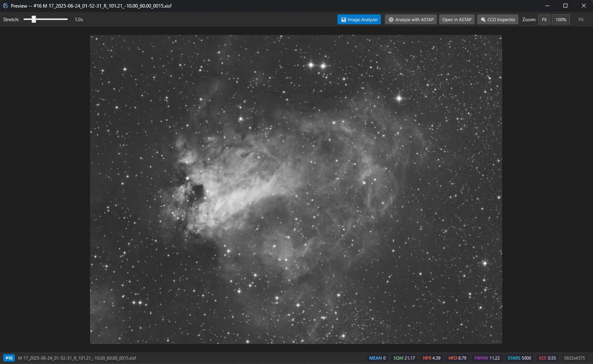Select the HFD 8.79 value

pos(457,358)
